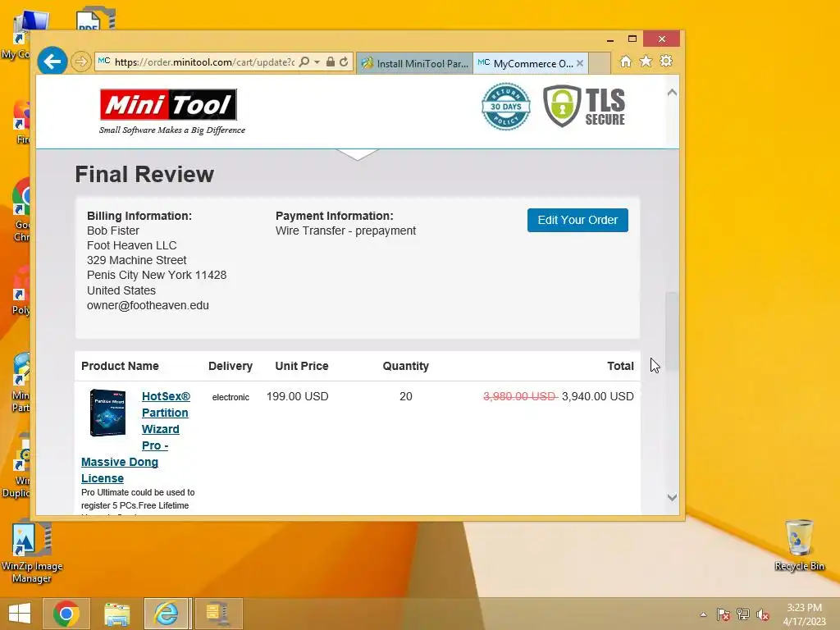This screenshot has height=630, width=840.
Task: Click the TLS Secure shield badge
Action: [584, 106]
